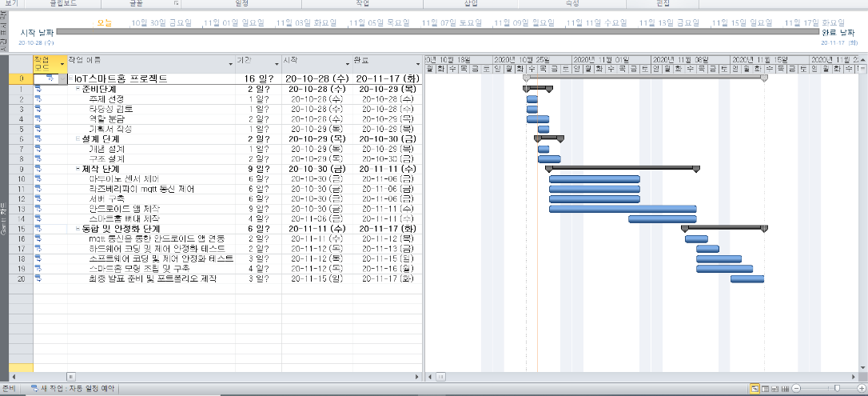Click the task mode icon for 스마트홈 뼈대 제작 row
Screen dimensions: 868x396
point(38,218)
